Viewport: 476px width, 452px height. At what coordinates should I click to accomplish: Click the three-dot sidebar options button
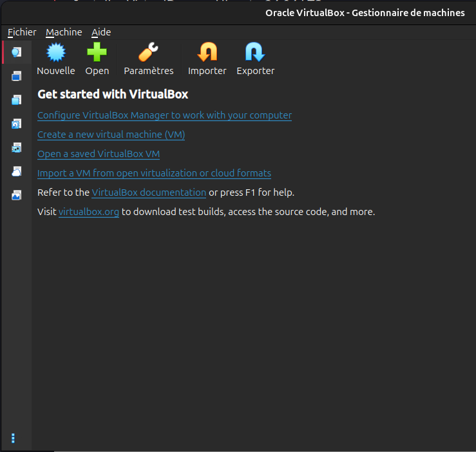13,438
